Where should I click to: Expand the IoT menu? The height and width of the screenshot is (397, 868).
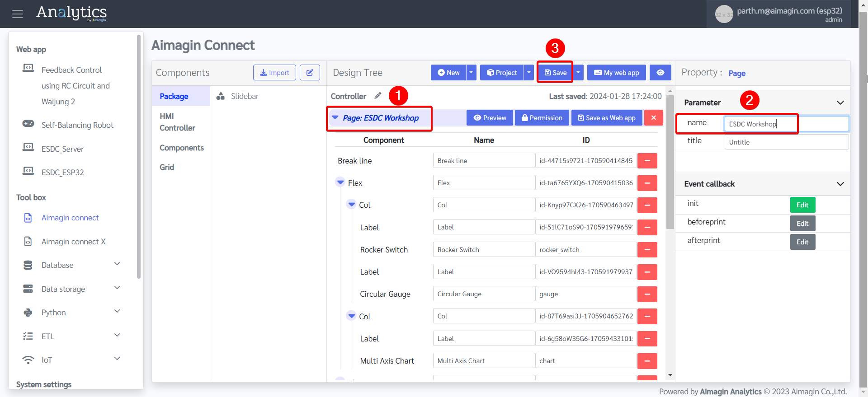point(117,359)
